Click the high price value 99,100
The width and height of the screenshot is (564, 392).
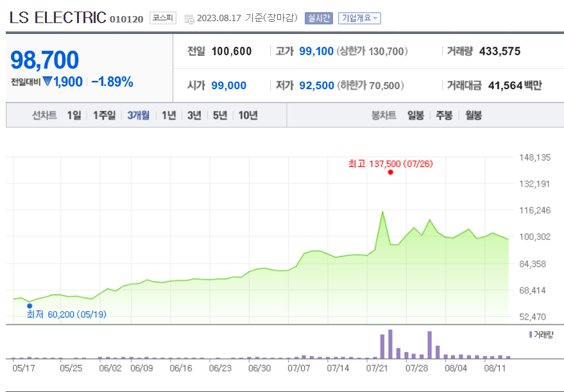tap(316, 51)
